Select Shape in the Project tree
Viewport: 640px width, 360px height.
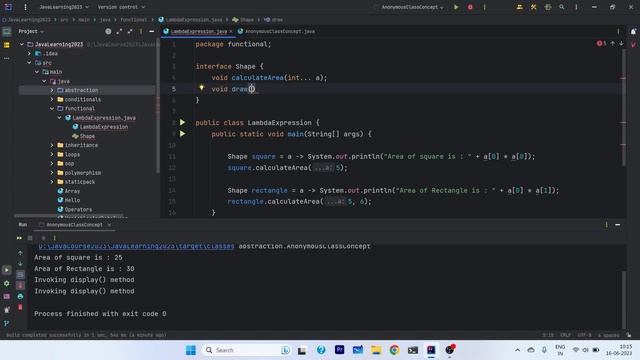click(x=87, y=136)
